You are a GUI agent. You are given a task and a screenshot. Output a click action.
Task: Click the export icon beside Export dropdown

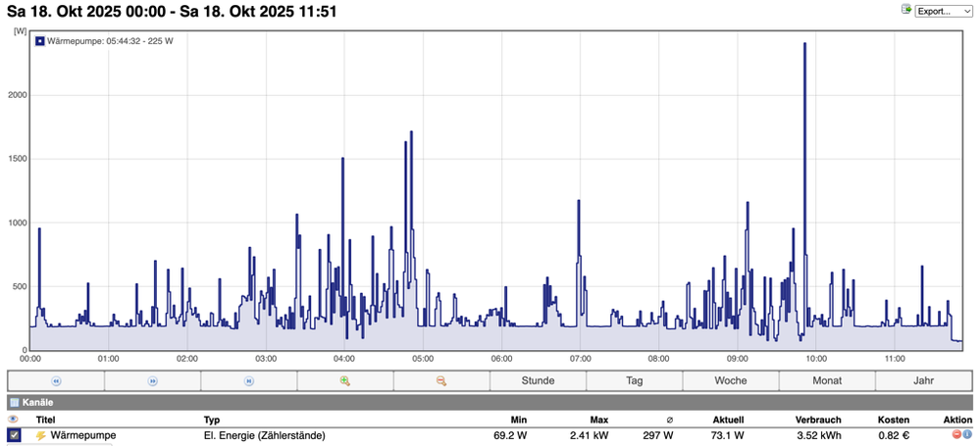[x=905, y=10]
